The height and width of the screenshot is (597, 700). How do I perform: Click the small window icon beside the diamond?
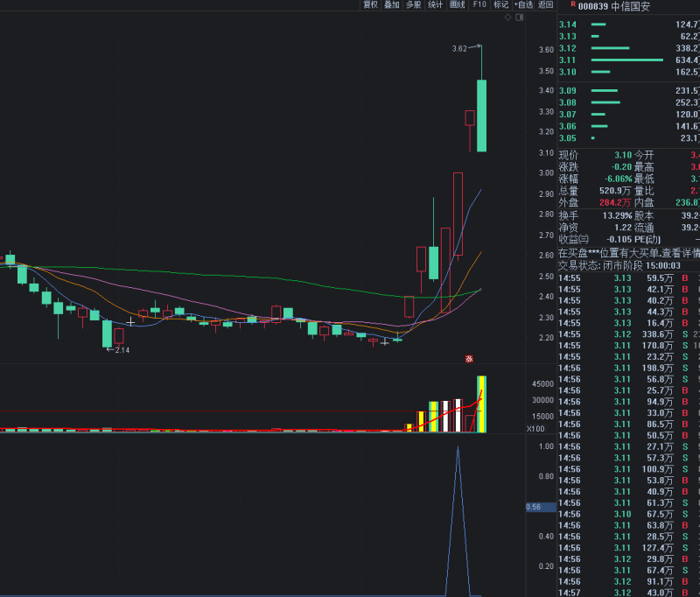pyautogui.click(x=519, y=17)
